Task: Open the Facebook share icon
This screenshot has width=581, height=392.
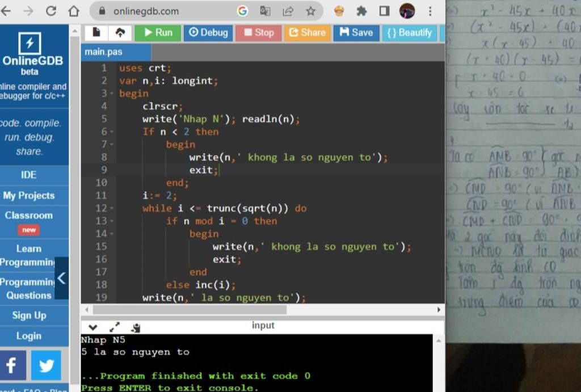Action: pyautogui.click(x=12, y=365)
